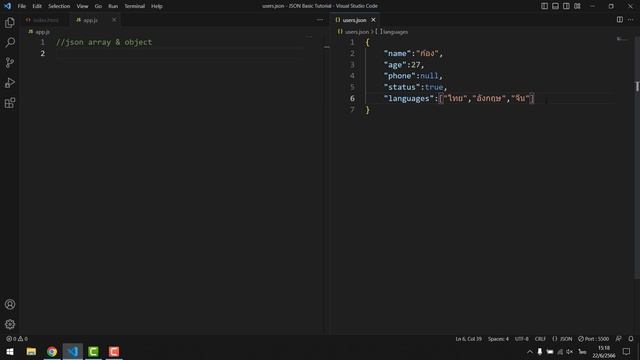
Task: Click Live Server Port : 5500 status
Action: (x=593, y=339)
